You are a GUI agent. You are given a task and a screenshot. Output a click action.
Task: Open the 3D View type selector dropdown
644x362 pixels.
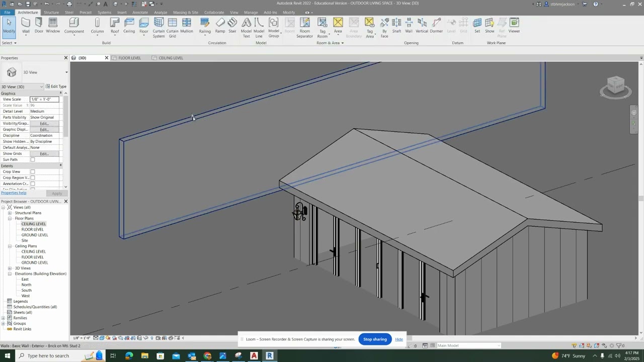(66, 72)
